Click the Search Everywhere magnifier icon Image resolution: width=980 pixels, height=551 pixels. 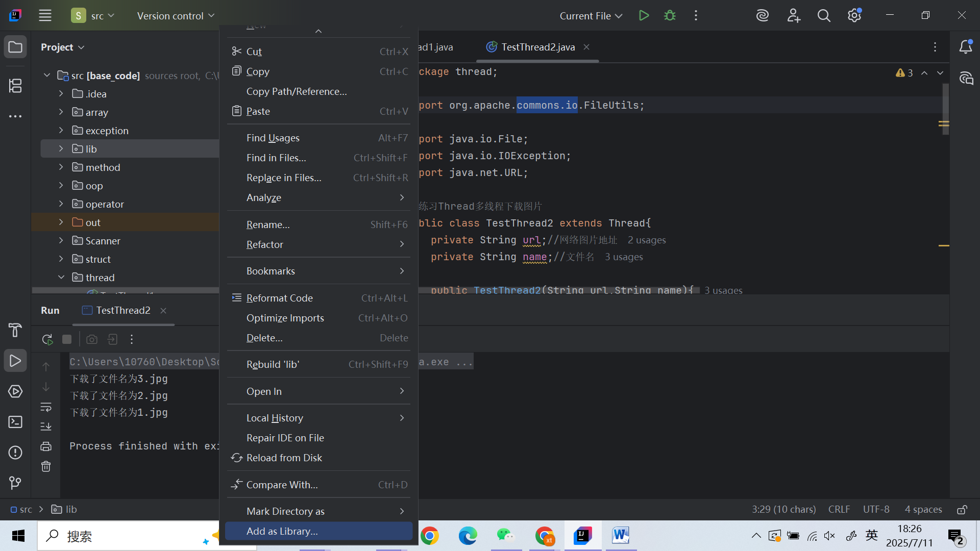click(824, 15)
